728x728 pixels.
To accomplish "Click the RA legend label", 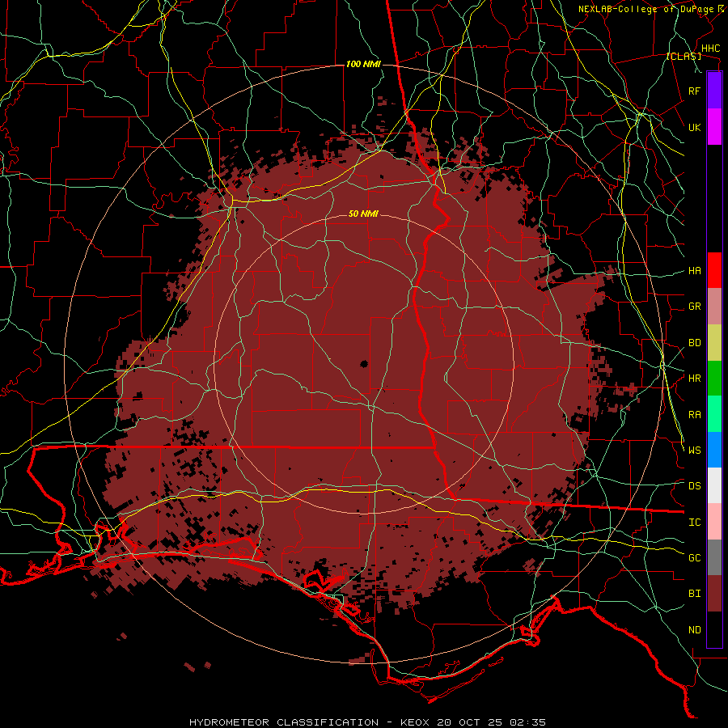I will (694, 415).
